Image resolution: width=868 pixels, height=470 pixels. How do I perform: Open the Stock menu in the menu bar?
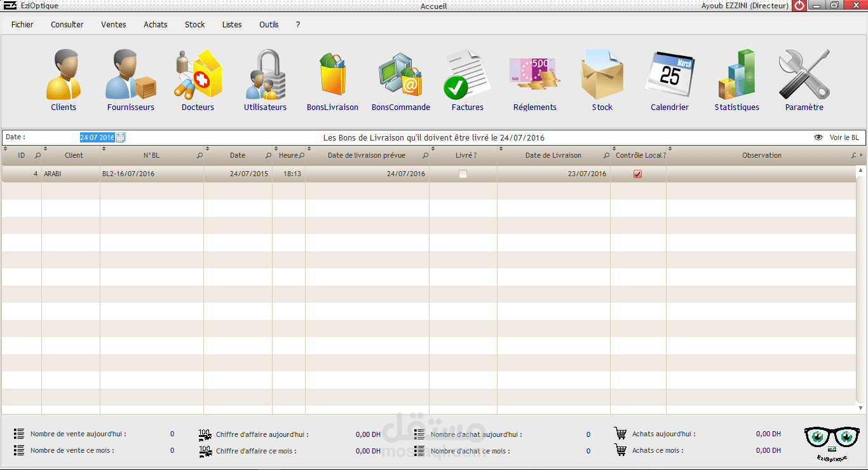click(195, 25)
